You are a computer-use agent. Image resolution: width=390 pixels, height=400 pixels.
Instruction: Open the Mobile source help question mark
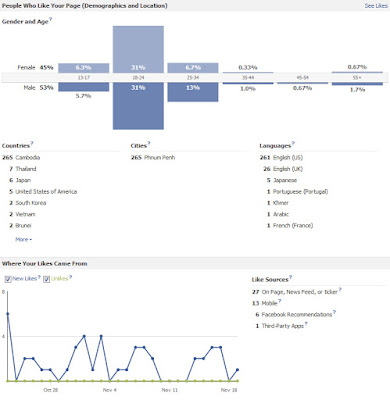[x=280, y=301]
